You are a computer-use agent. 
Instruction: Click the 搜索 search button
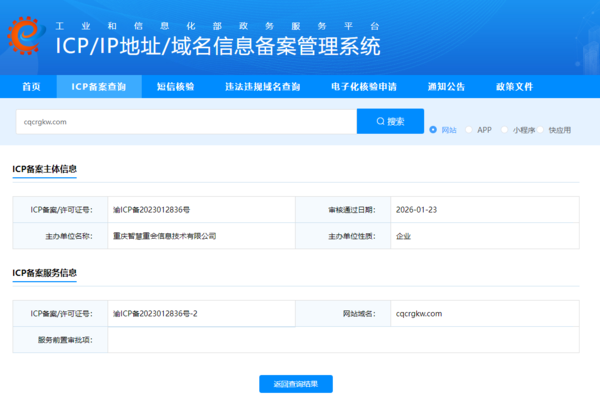390,121
